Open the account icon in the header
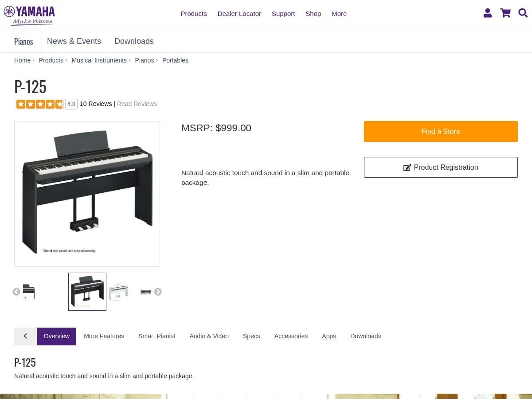This screenshot has width=532, height=399. point(488,13)
